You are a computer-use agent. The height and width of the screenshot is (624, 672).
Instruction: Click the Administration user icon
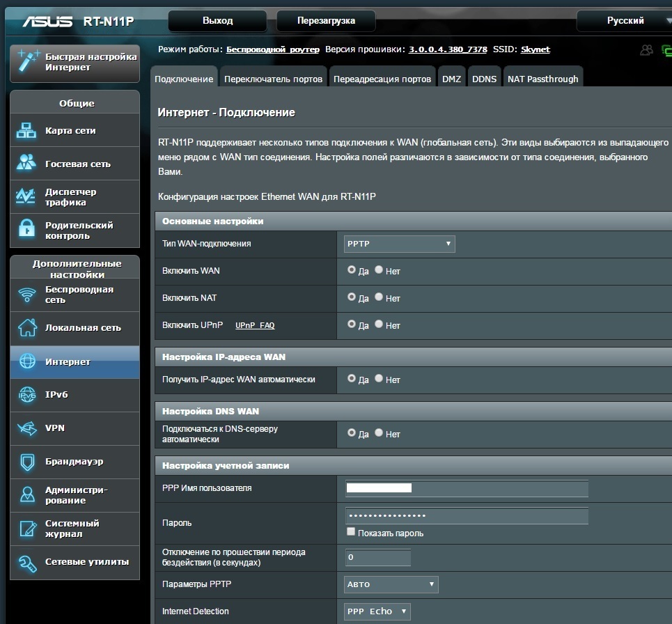click(27, 494)
